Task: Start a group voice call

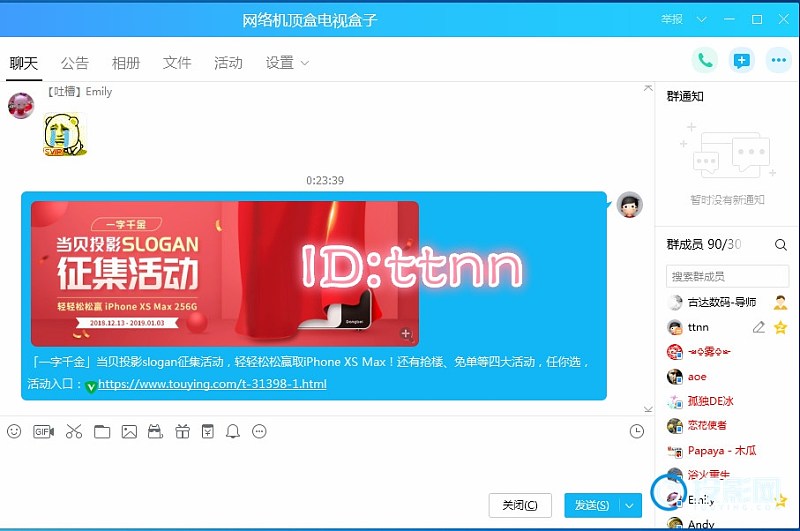Action: click(x=705, y=61)
